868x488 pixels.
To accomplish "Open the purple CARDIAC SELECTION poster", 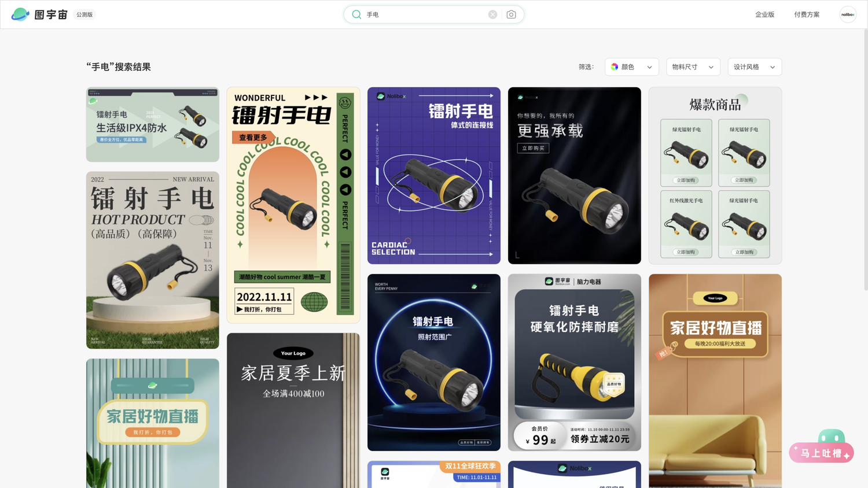I will point(434,176).
